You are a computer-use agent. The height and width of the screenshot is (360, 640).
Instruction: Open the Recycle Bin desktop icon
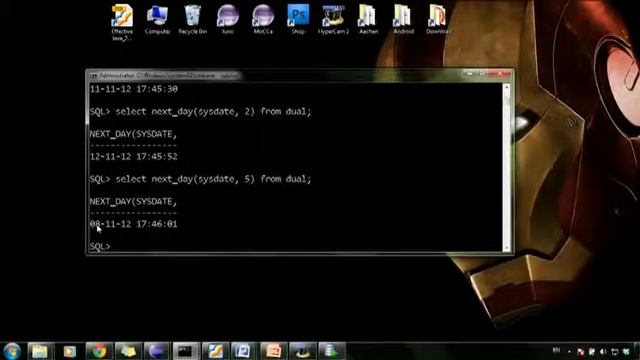(193, 19)
